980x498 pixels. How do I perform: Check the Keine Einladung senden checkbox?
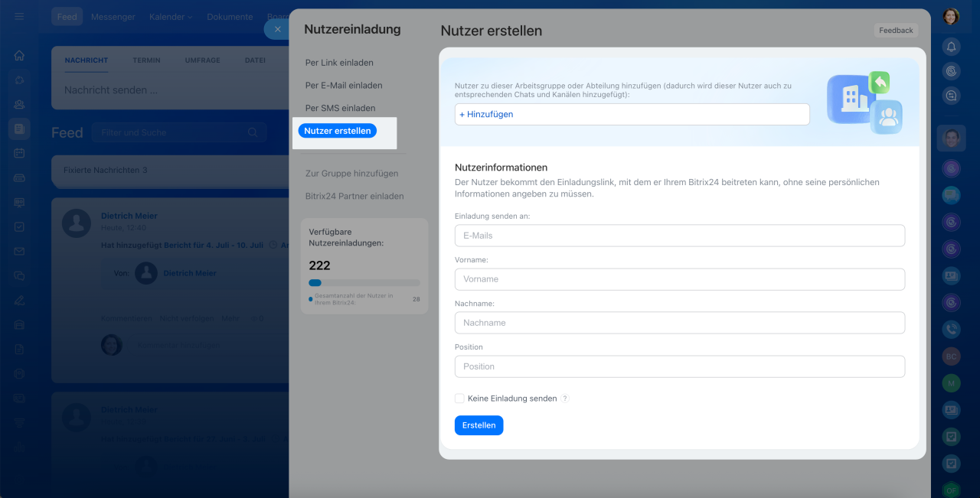tap(459, 399)
